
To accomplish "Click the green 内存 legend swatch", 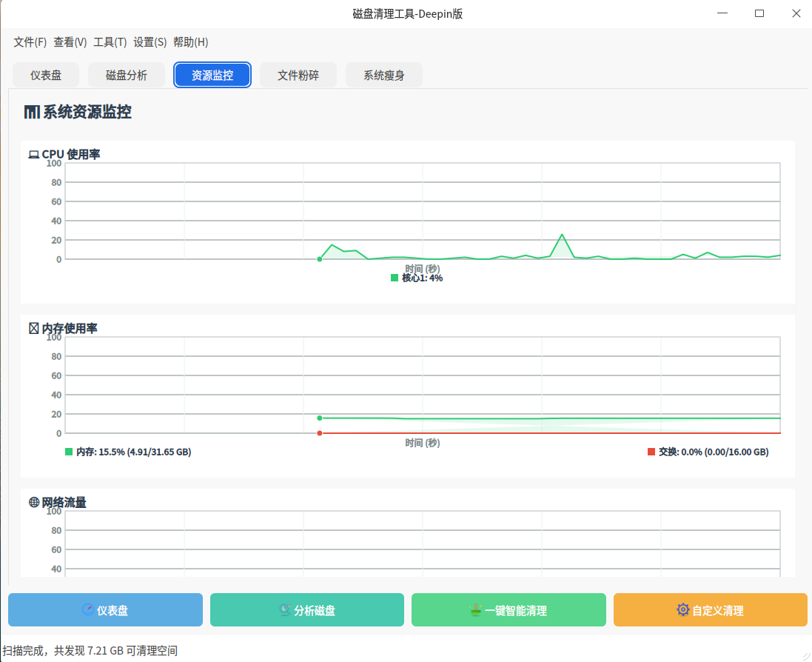I will [69, 452].
